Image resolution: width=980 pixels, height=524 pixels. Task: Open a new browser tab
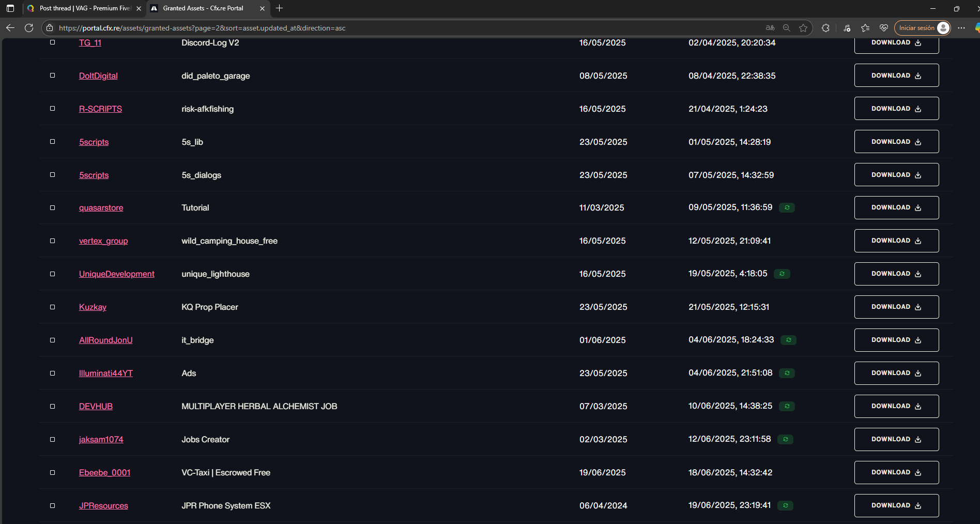click(x=280, y=8)
